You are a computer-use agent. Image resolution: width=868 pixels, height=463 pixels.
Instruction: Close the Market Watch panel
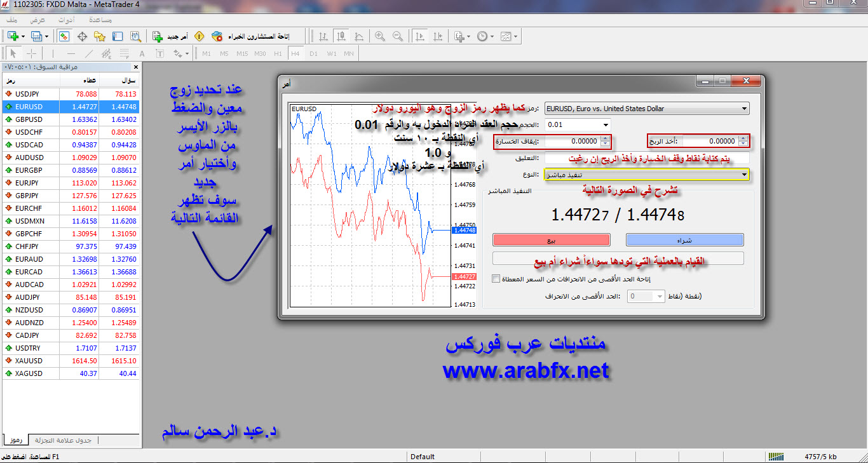135,67
